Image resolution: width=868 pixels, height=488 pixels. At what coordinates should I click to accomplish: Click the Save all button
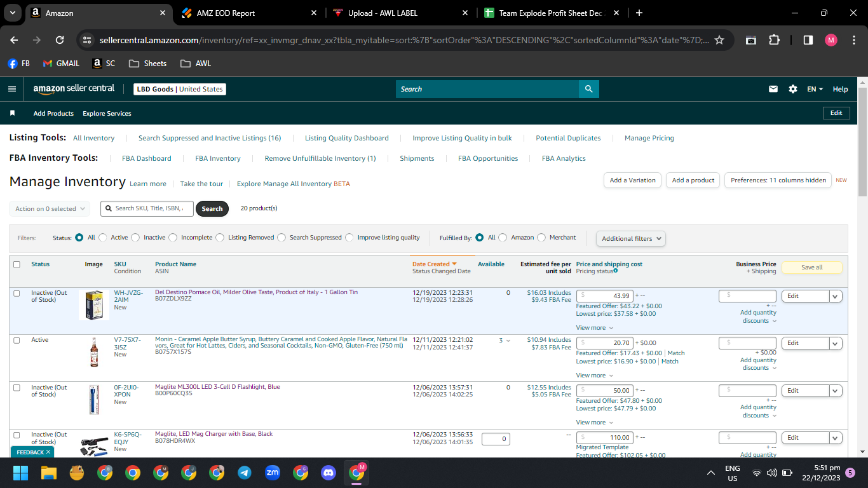[811, 268]
